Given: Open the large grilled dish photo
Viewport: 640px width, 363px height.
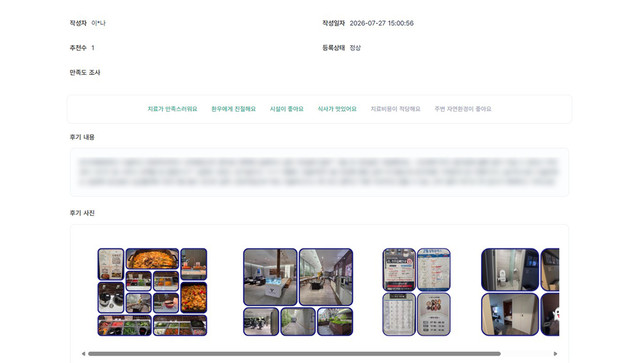Looking at the screenshot, I should tap(152, 258).
